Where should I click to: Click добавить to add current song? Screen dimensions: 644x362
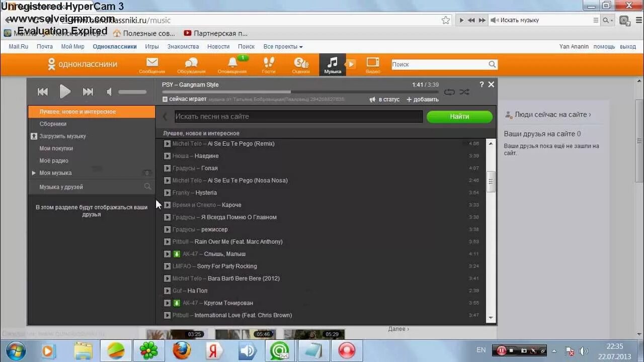pos(423,100)
